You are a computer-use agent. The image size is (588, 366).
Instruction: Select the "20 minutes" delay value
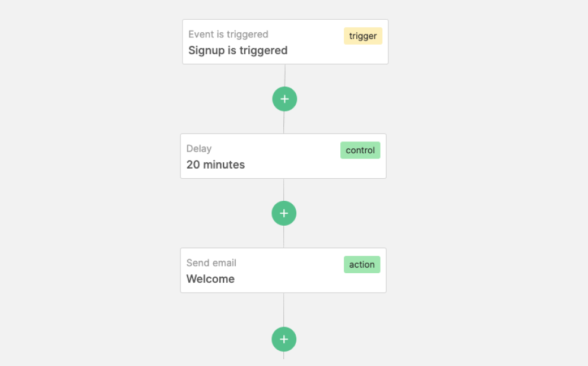pyautogui.click(x=215, y=165)
